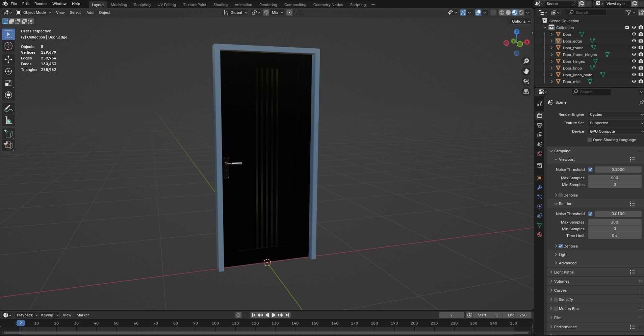Viewport: 644px width, 336px height.
Task: Select the Move tool
Action: [8, 59]
